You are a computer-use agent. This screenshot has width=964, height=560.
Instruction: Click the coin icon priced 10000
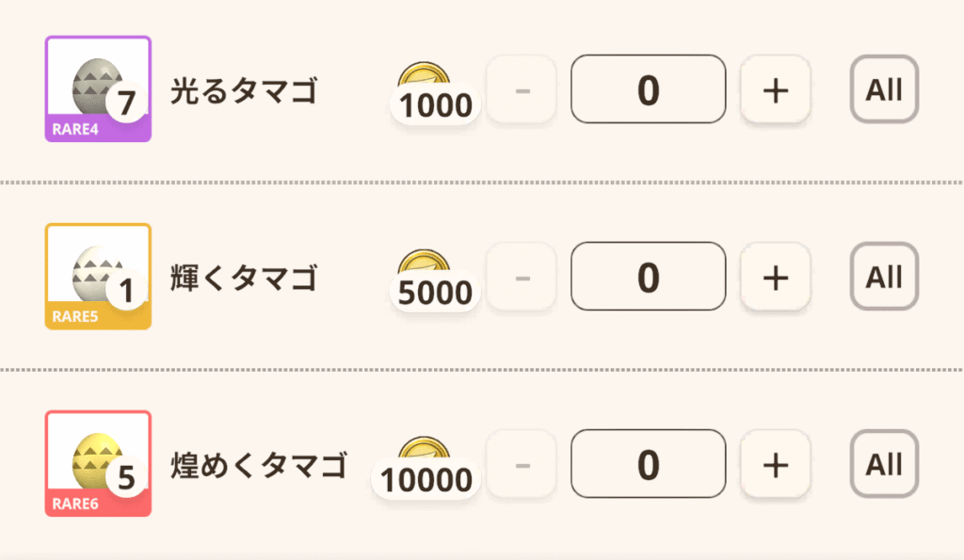pos(424,449)
